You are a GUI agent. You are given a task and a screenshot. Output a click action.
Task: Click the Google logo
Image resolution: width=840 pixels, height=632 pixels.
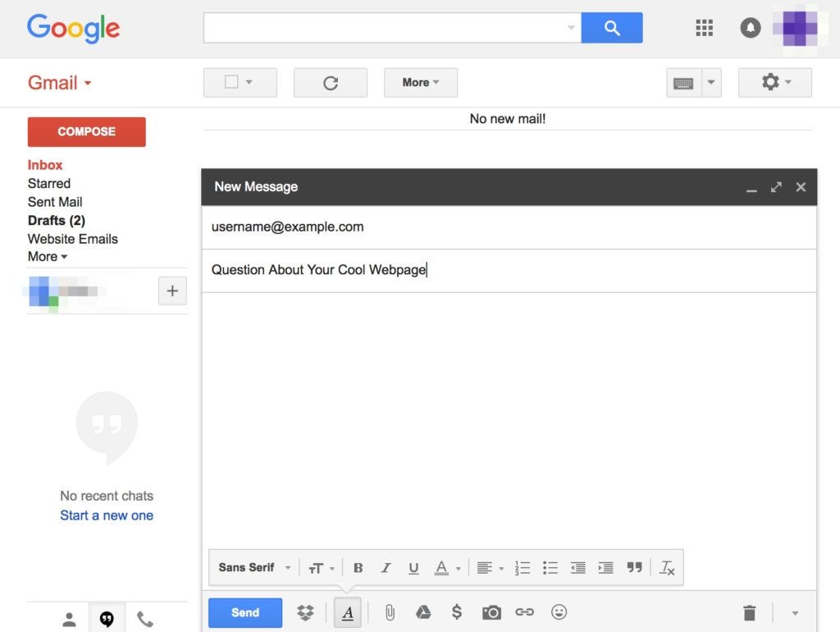[x=73, y=29]
